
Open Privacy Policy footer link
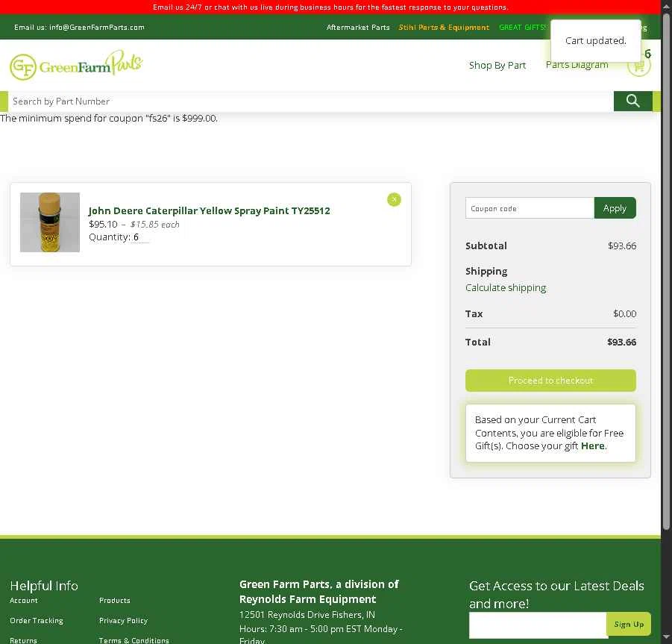[123, 620]
